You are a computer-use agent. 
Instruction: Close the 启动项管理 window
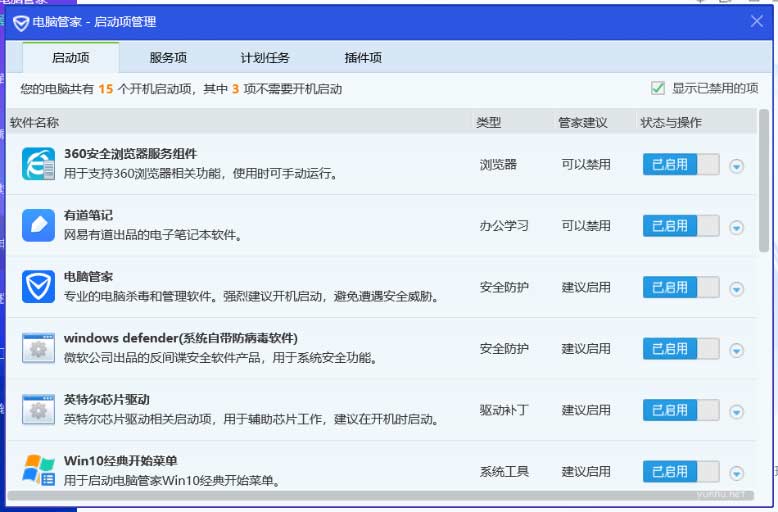[757, 21]
